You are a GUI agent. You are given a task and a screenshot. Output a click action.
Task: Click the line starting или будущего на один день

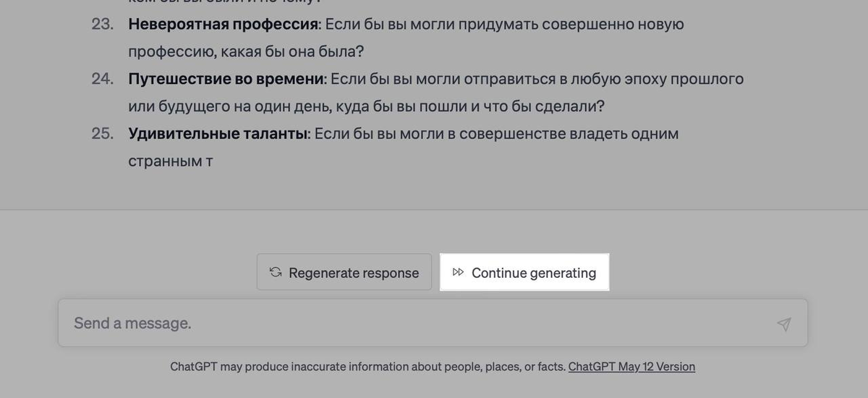pos(366,106)
